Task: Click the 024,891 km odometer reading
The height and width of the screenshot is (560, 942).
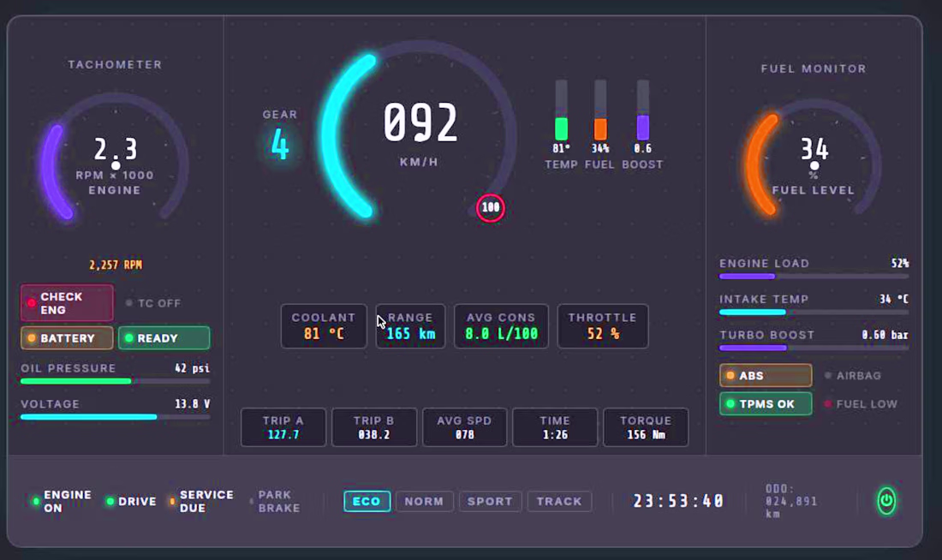Action: pyautogui.click(x=791, y=501)
